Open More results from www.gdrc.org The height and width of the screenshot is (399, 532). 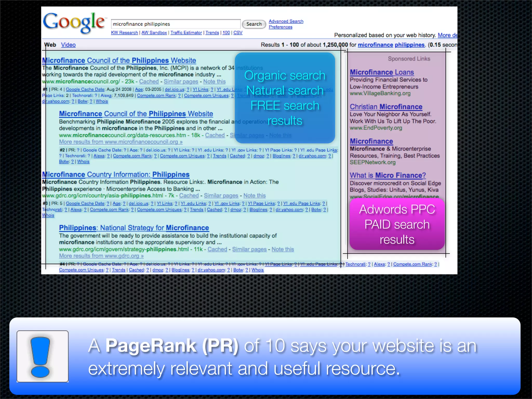tap(101, 256)
